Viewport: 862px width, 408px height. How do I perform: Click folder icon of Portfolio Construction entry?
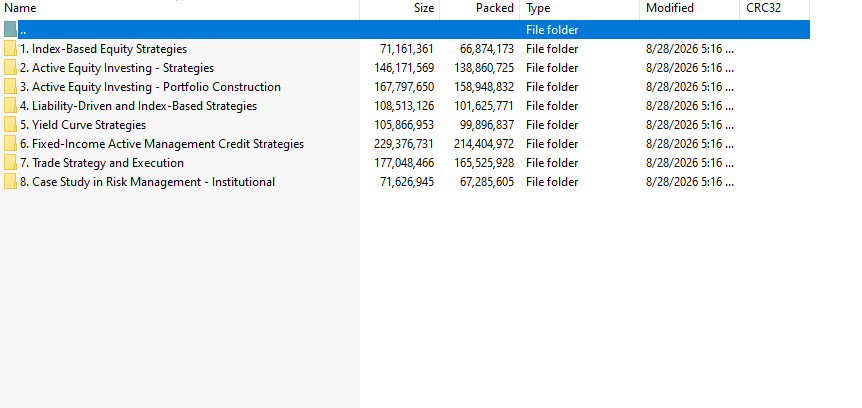(x=10, y=87)
